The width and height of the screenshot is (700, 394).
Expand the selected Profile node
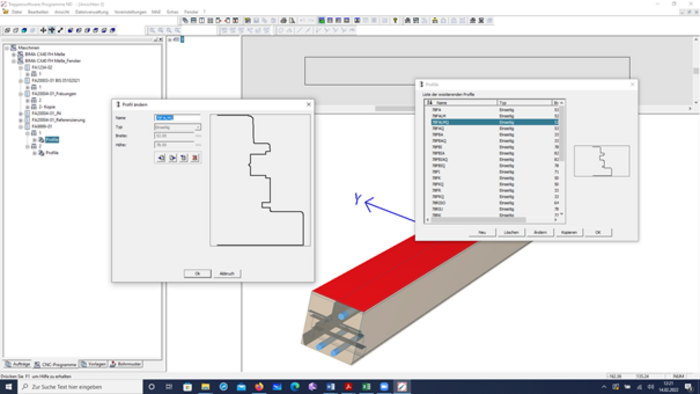[34, 140]
